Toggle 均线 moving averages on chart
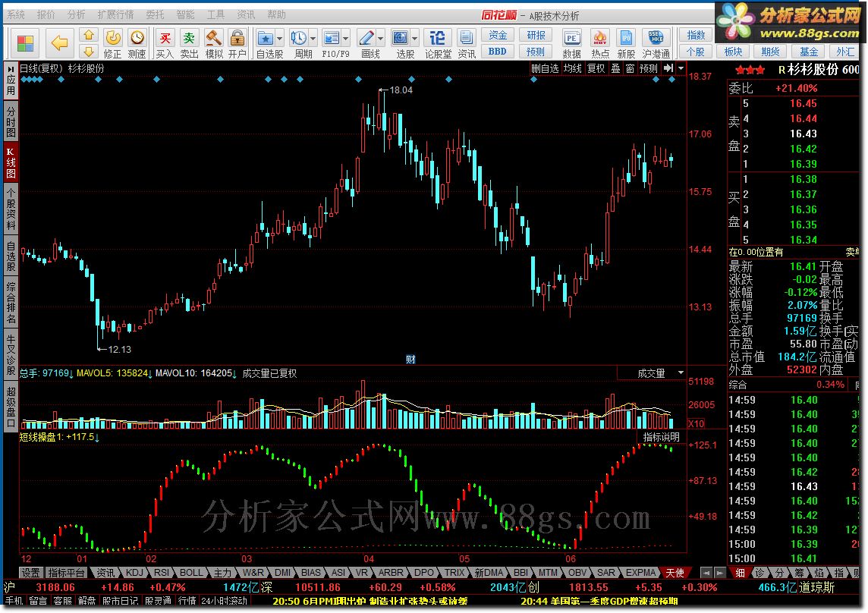 572,69
